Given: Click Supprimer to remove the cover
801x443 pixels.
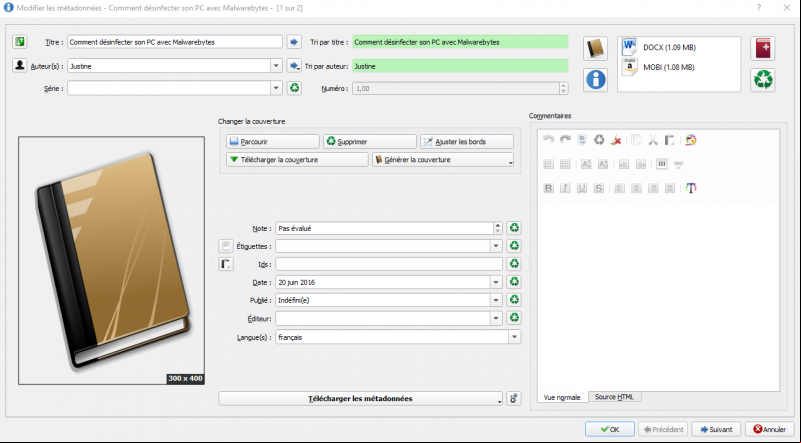Looking at the screenshot, I should coord(370,142).
